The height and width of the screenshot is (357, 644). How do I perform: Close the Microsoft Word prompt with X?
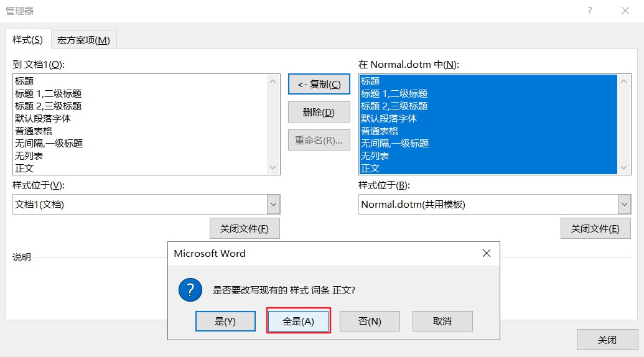point(487,253)
